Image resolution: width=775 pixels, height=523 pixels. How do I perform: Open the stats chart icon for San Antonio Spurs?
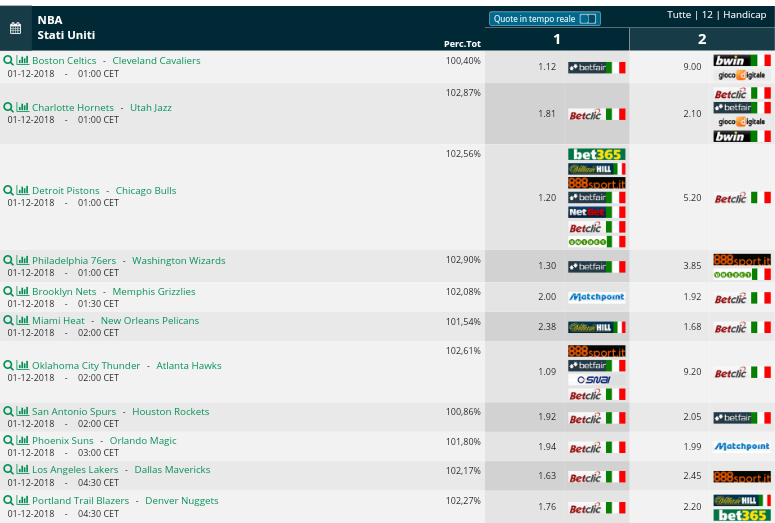pyautogui.click(x=22, y=411)
